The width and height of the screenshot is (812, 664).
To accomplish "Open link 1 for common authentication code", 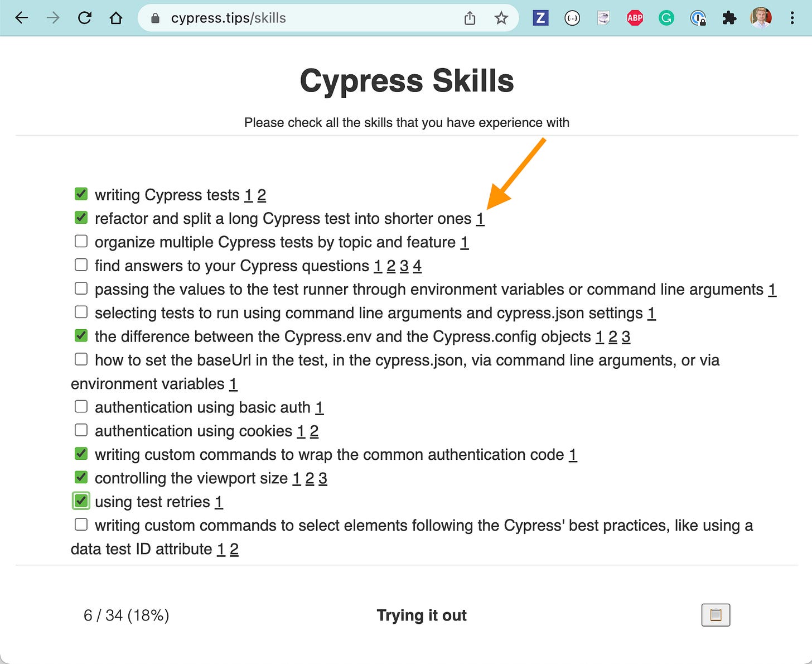I will point(573,455).
